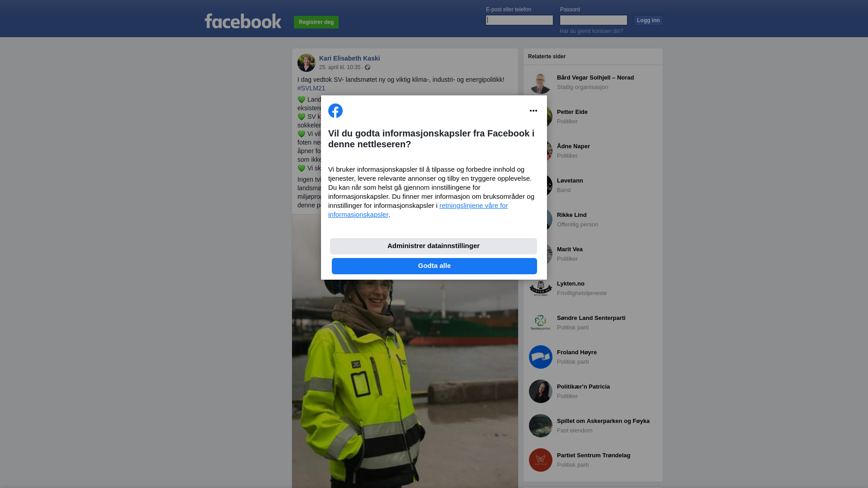Click the Logg inn button

[648, 20]
